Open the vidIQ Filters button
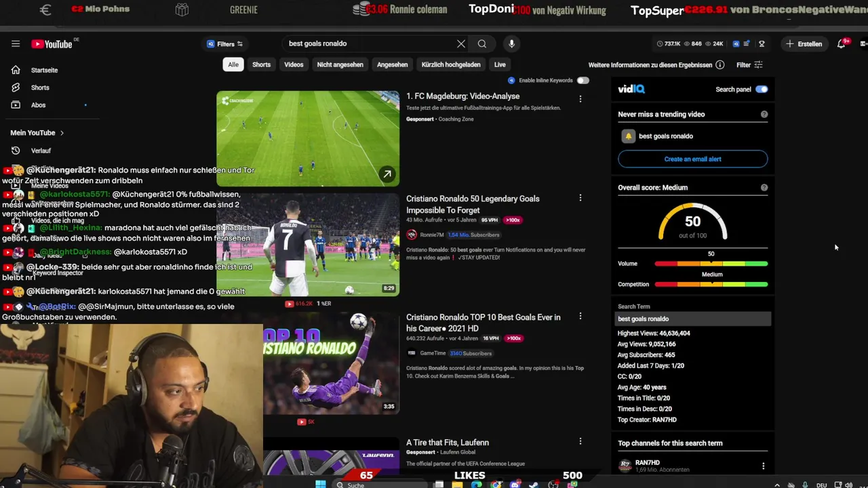Viewport: 868px width, 488px height. tap(224, 44)
